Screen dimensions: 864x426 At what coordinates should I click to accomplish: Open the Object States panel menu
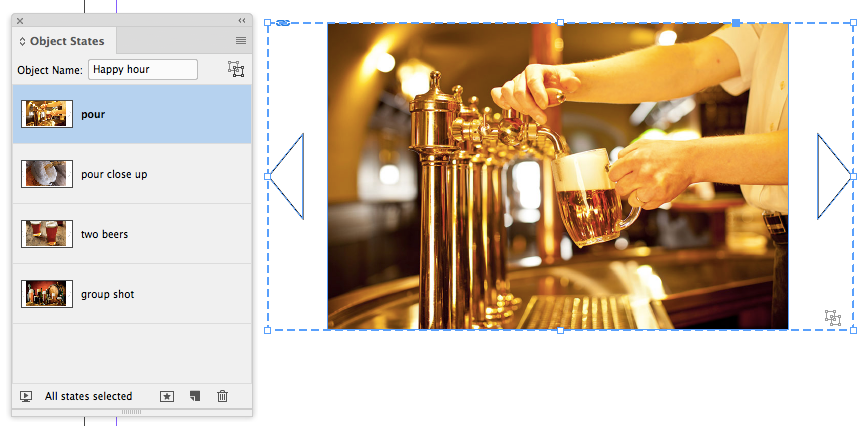tap(241, 40)
